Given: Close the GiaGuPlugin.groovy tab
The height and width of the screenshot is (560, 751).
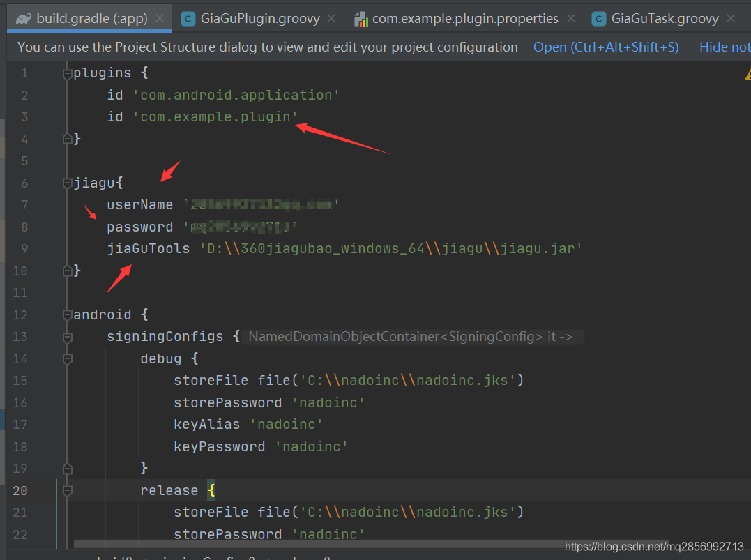Looking at the screenshot, I should point(331,19).
